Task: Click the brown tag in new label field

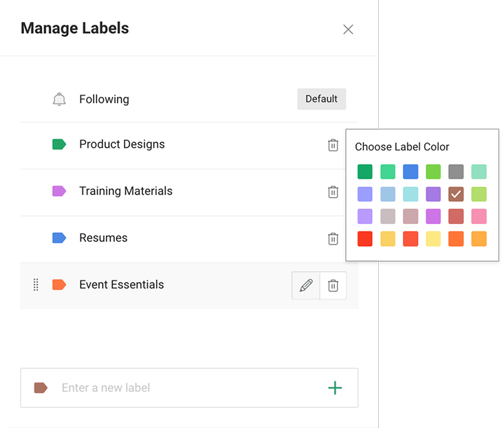Action: coord(41,388)
